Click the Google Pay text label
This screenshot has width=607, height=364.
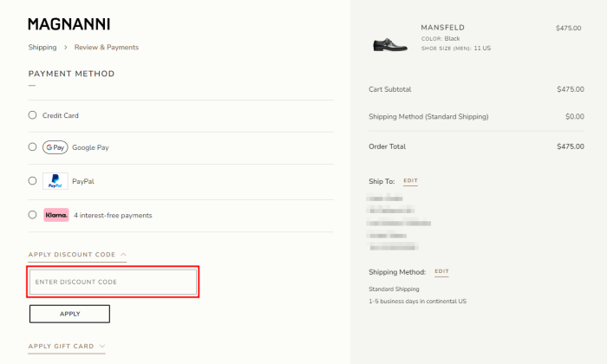click(90, 147)
